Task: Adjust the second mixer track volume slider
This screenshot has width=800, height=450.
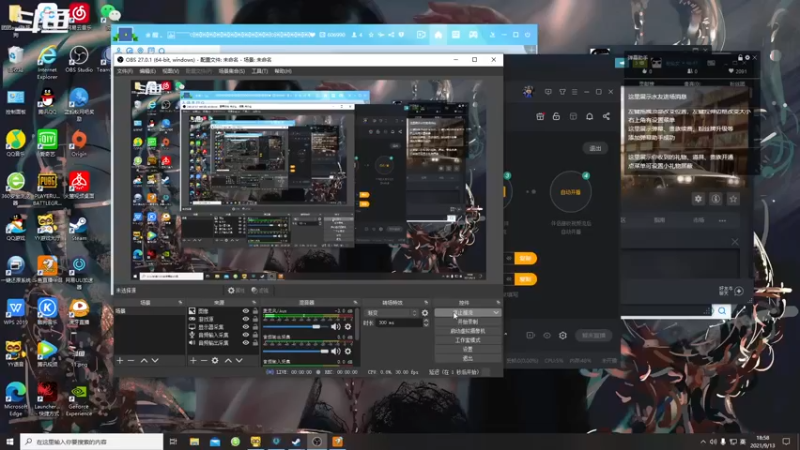Action: pos(296,351)
